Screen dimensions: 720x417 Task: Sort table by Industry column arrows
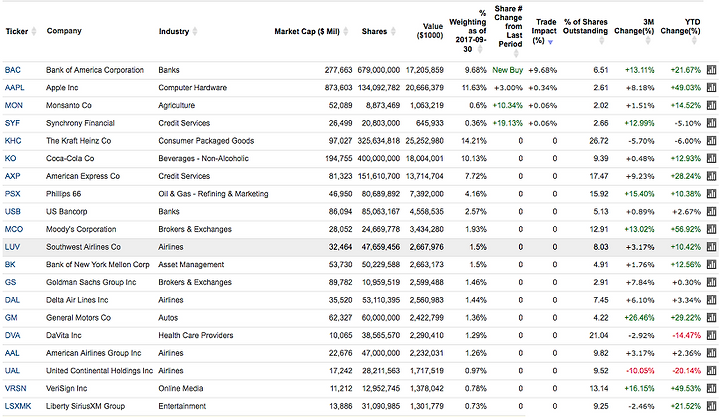[195, 31]
